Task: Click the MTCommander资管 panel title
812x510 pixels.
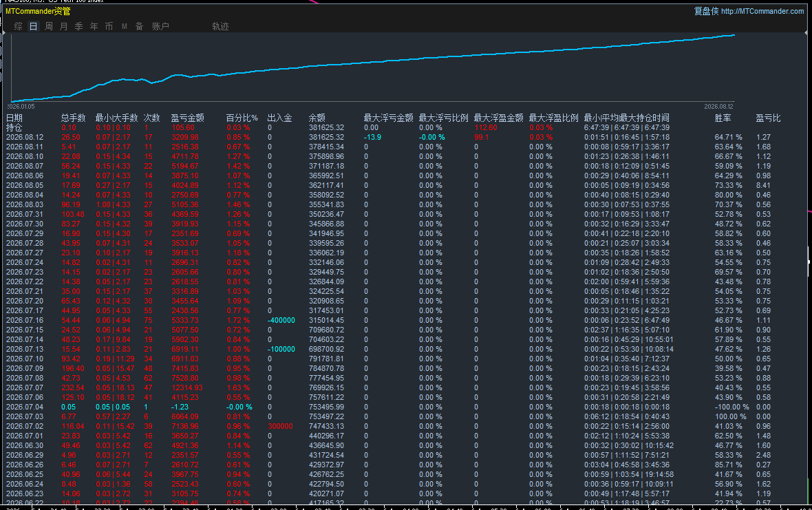Action: click(x=38, y=11)
